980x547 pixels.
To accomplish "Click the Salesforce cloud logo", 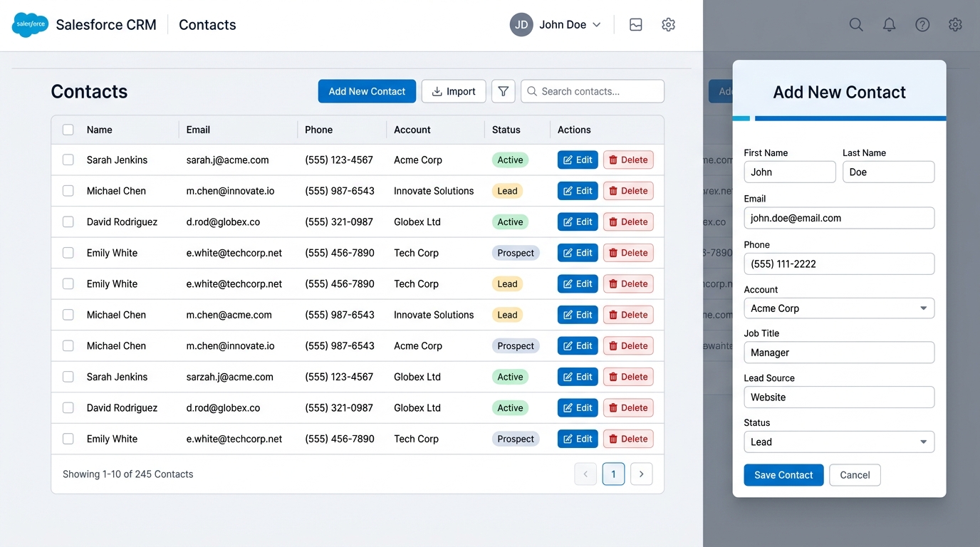I will click(30, 25).
